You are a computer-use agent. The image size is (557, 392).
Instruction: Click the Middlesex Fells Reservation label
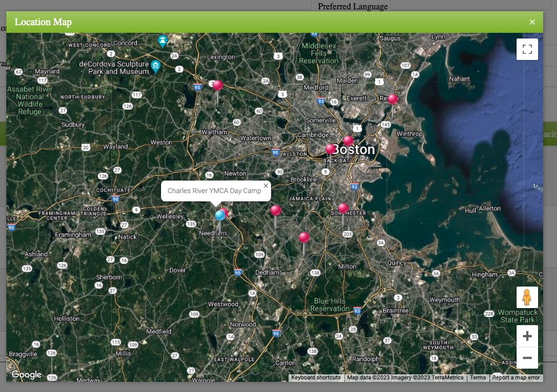point(319,53)
